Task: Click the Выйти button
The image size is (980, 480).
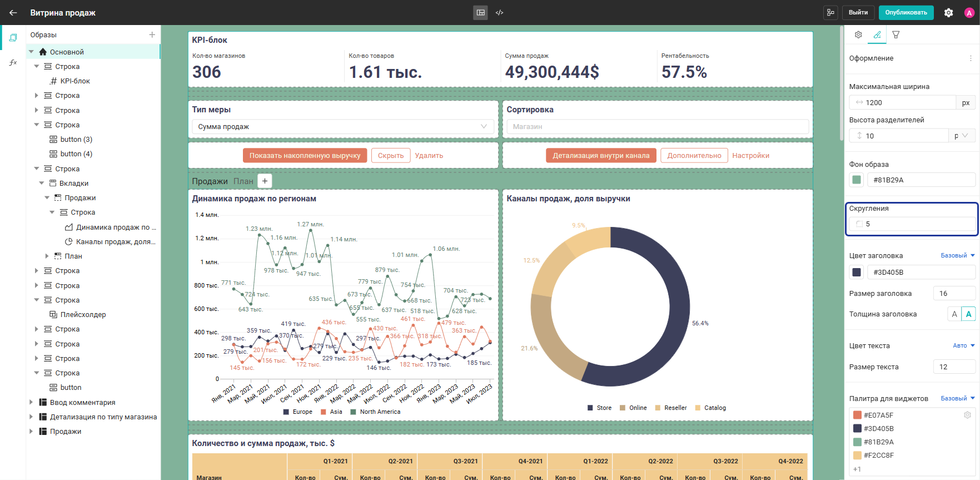Action: (858, 12)
